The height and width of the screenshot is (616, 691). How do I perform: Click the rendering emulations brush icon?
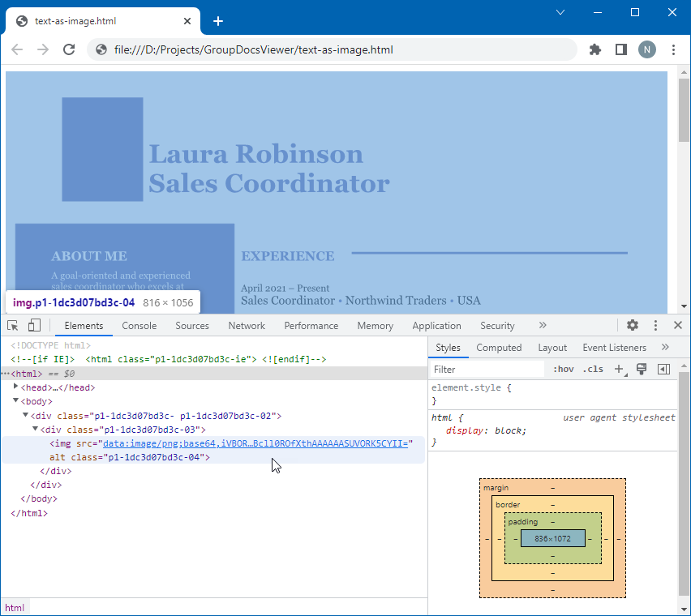(x=642, y=369)
